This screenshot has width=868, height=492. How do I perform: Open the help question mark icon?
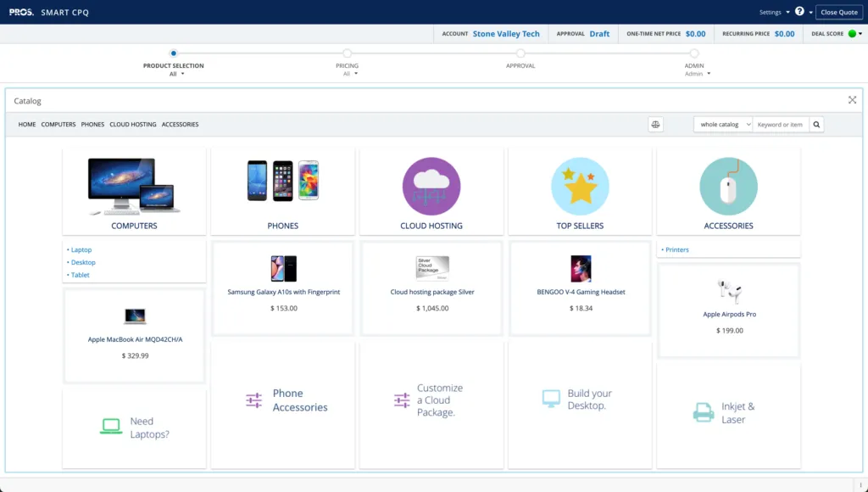point(799,11)
